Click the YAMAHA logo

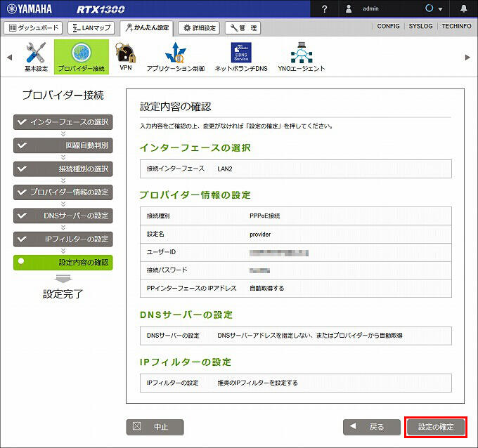click(x=30, y=9)
